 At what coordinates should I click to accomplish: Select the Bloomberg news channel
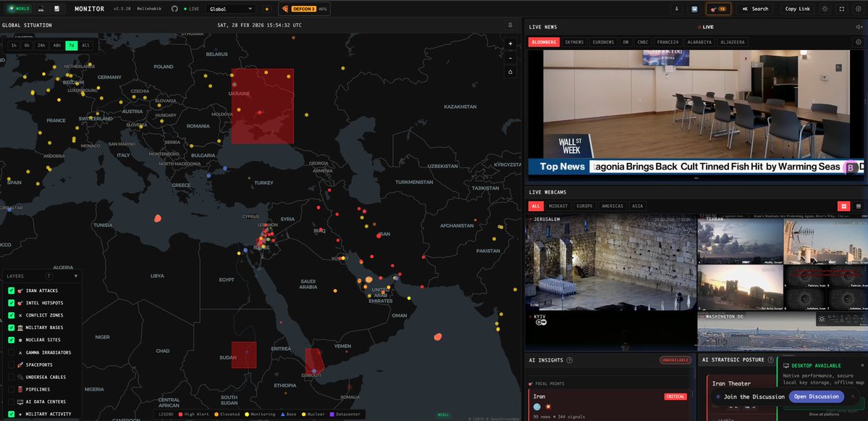point(544,42)
